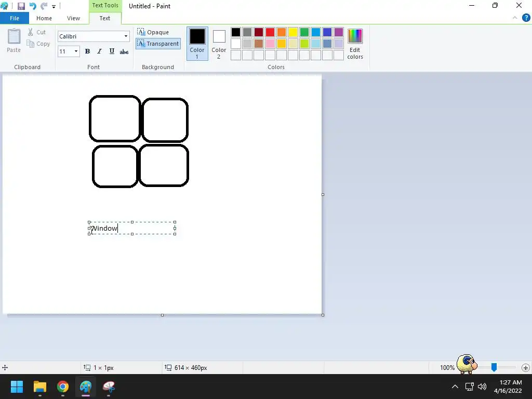The width and height of the screenshot is (532, 399).
Task: Select Color 2 button
Action: click(219, 44)
